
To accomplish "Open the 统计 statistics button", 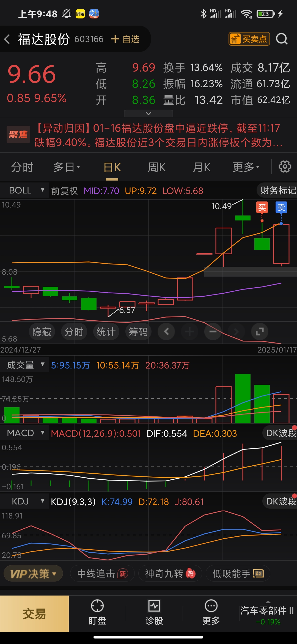I will click(106, 332).
